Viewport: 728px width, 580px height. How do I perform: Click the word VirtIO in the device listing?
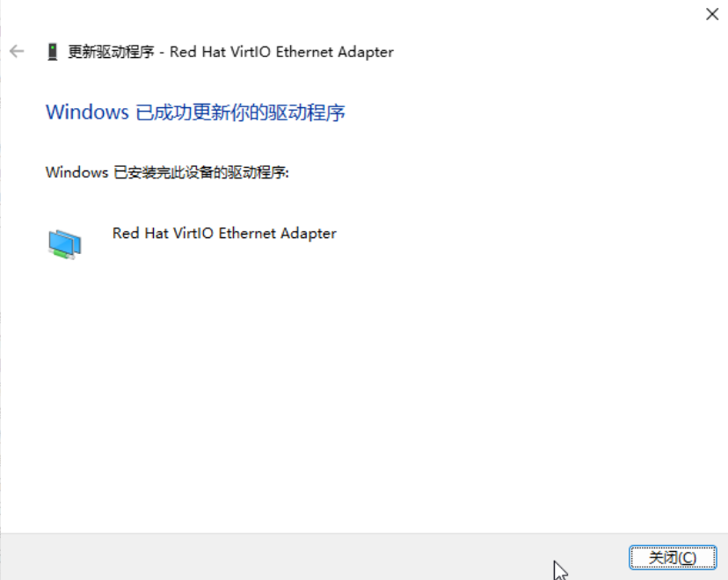click(x=193, y=233)
